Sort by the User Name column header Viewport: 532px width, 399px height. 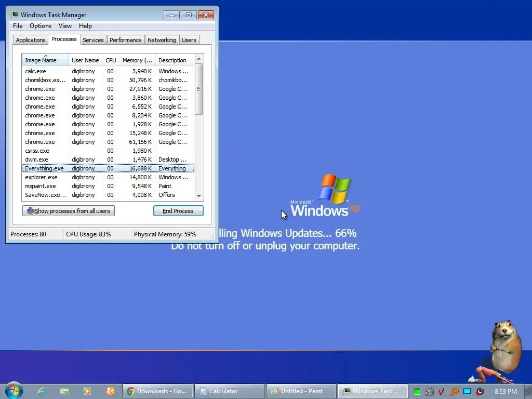point(85,60)
